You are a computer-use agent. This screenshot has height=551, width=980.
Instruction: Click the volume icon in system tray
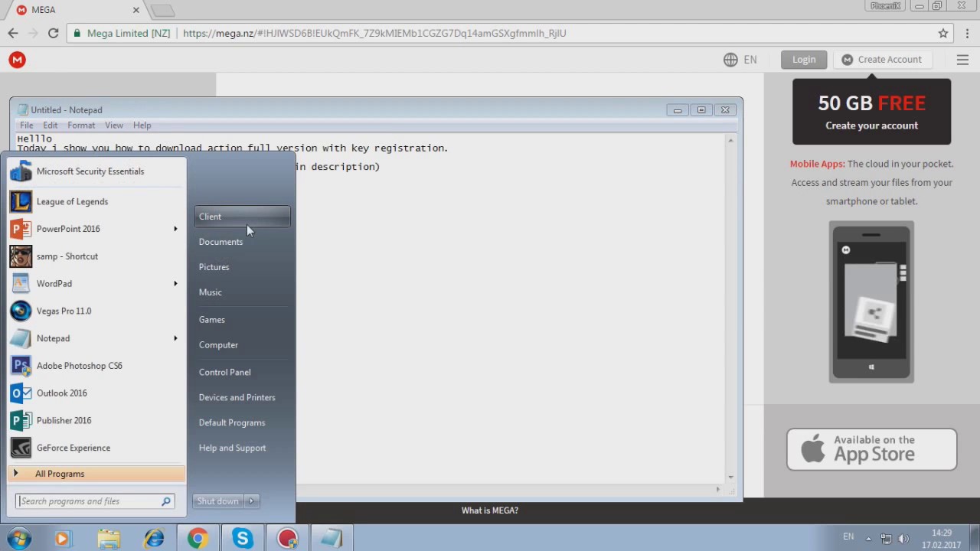click(903, 539)
